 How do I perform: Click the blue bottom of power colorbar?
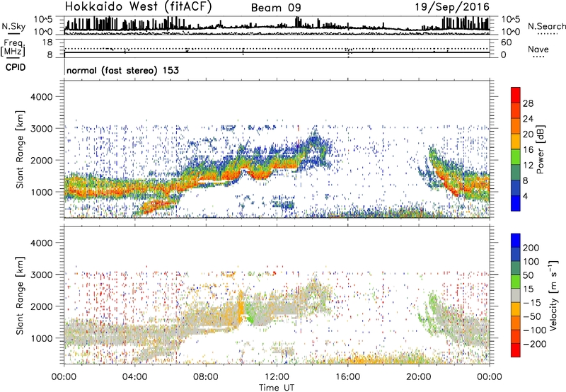(x=516, y=203)
